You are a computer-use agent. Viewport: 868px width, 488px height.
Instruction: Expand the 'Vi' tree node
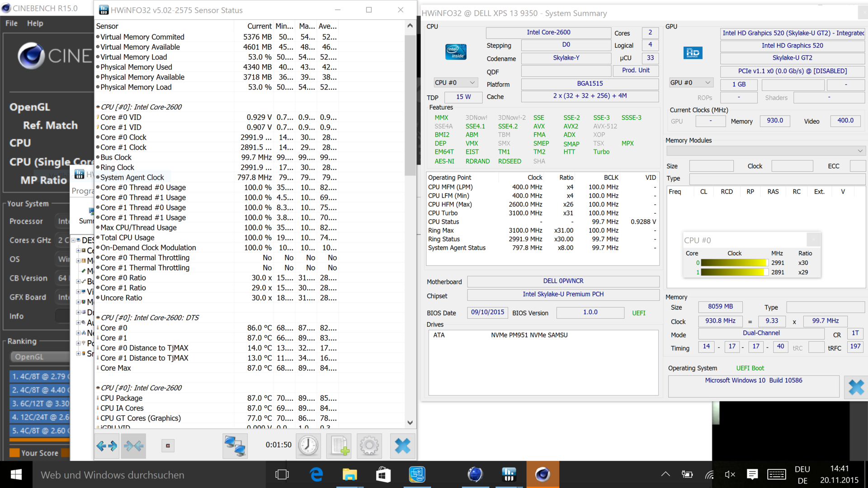pyautogui.click(x=78, y=291)
